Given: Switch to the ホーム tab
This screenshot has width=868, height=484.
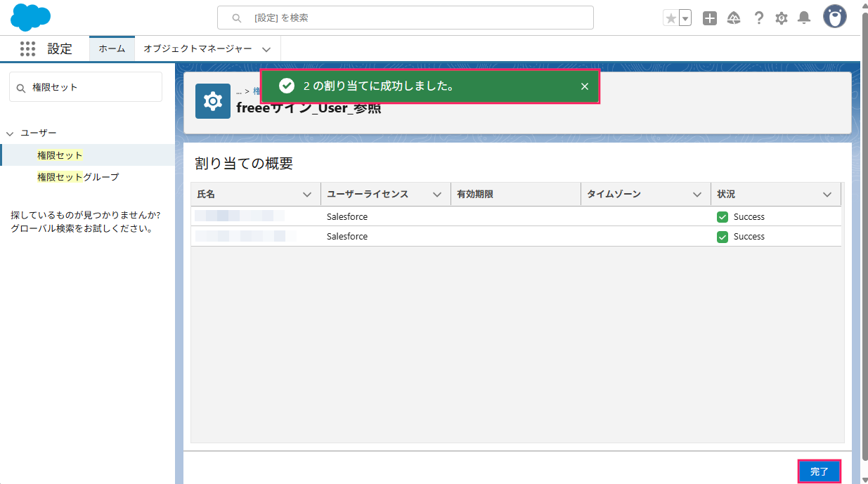Looking at the screenshot, I should [x=112, y=48].
